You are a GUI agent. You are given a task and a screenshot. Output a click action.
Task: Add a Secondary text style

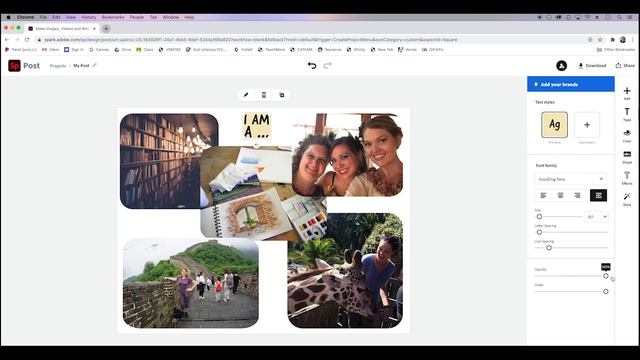[587, 124]
